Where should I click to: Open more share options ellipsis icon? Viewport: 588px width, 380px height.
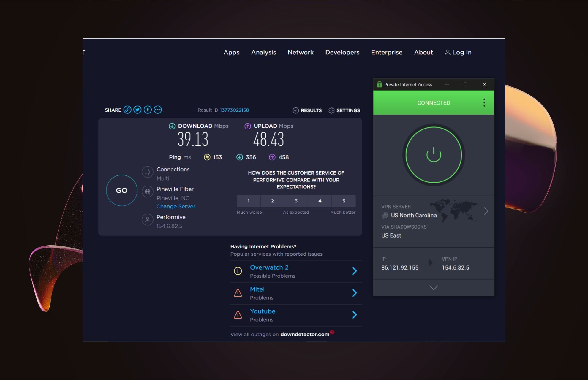(x=158, y=110)
